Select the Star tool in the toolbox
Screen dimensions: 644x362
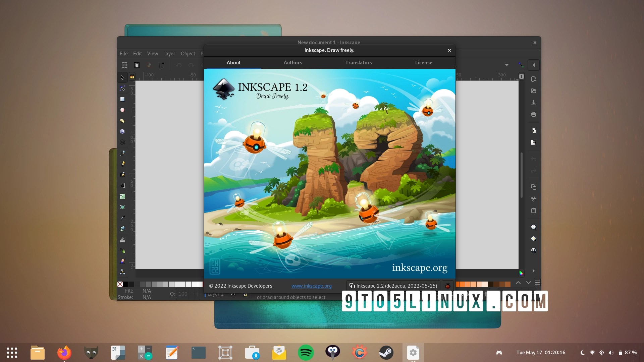pyautogui.click(x=122, y=121)
